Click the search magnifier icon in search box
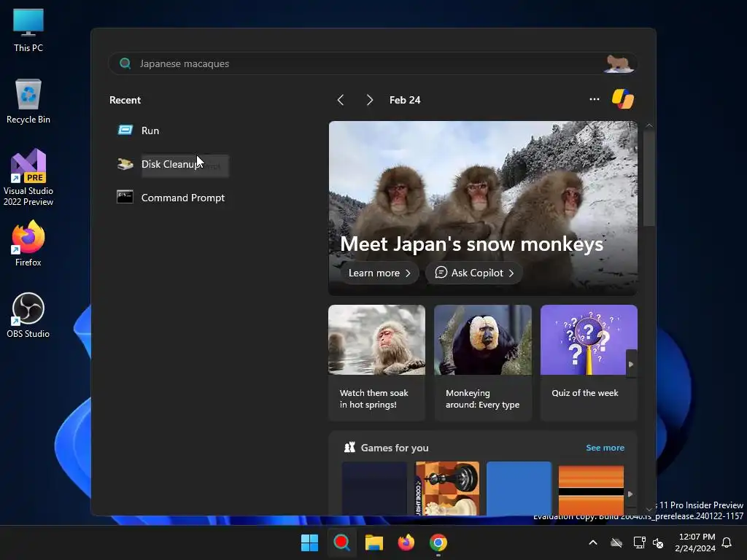 pyautogui.click(x=125, y=63)
